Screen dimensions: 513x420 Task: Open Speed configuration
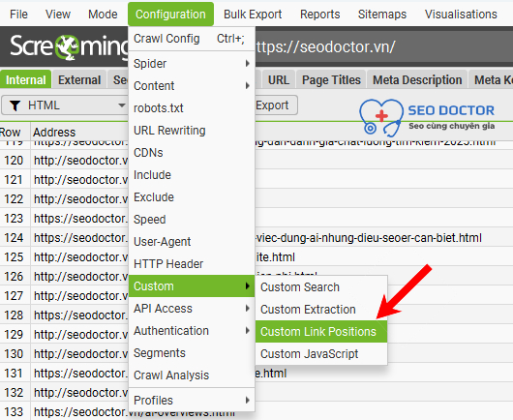[x=192, y=219]
